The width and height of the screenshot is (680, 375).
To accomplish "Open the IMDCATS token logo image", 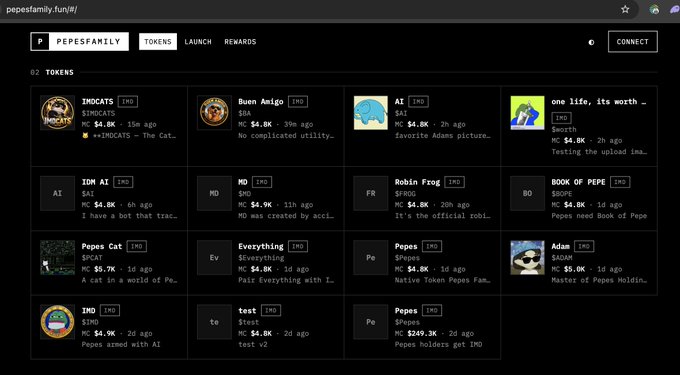I will point(57,113).
